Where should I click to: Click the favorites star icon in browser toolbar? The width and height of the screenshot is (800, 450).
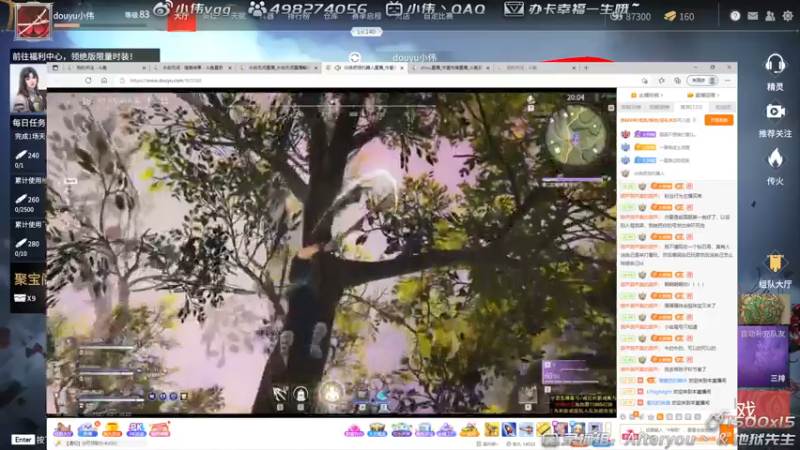pyautogui.click(x=661, y=81)
